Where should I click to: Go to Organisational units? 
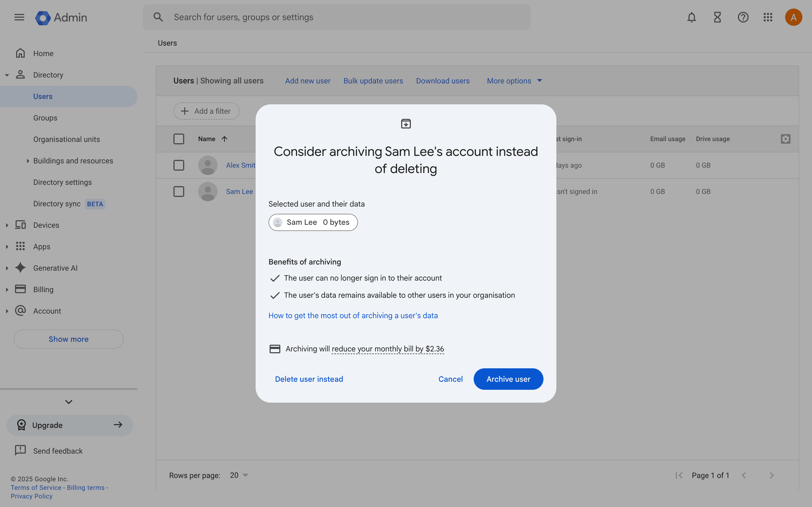tap(66, 139)
